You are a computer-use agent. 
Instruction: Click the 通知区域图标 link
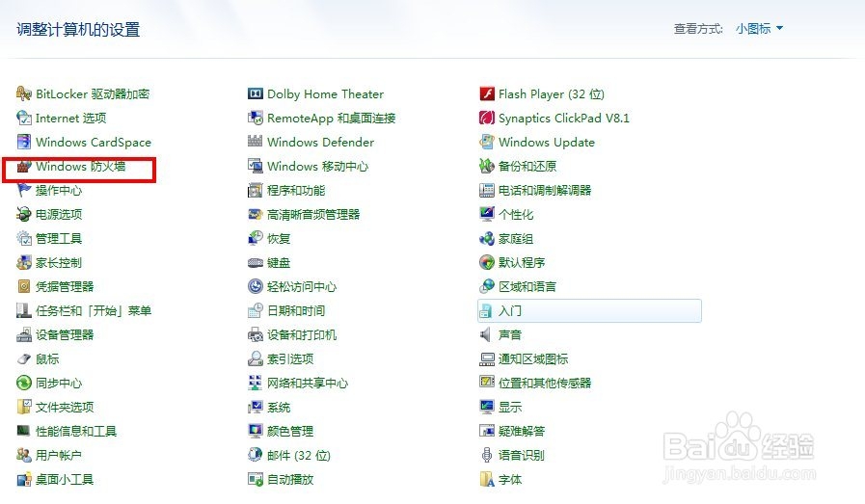tap(533, 359)
